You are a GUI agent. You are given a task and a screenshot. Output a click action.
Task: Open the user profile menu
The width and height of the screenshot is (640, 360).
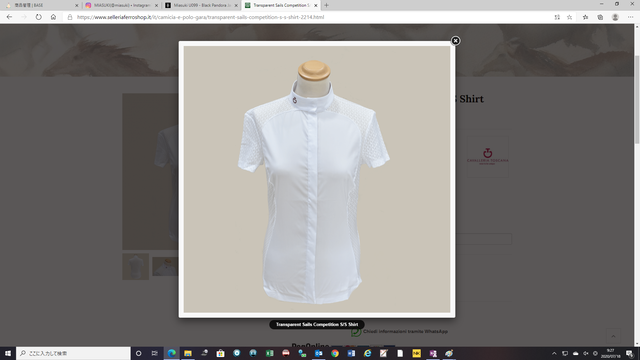[x=615, y=17]
